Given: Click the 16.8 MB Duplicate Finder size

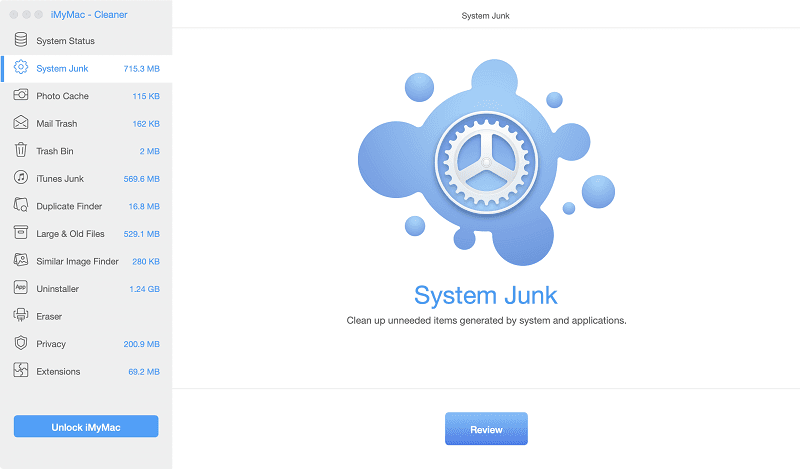Looking at the screenshot, I should (x=144, y=206).
